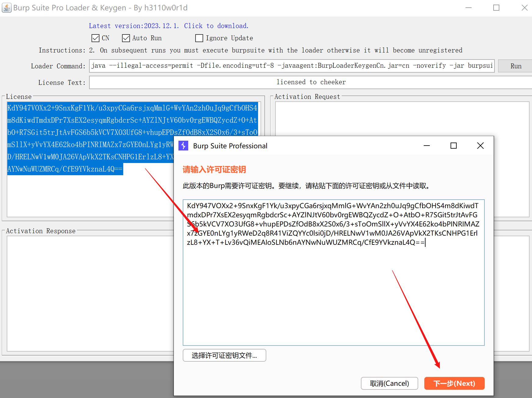Maximize the Loader & Keygen window

496,8
